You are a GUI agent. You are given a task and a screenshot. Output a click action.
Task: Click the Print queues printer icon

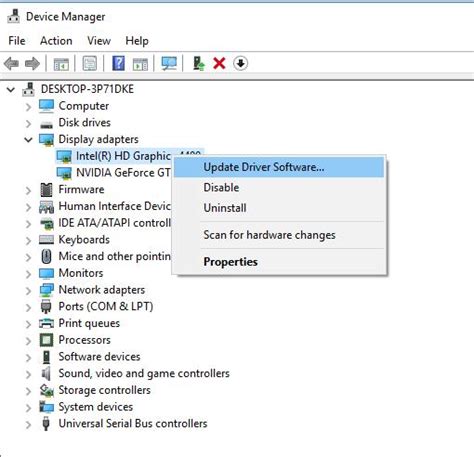(46, 323)
